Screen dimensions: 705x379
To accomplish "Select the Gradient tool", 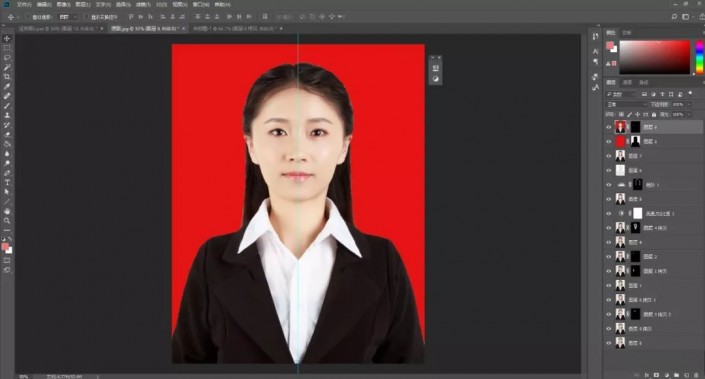I will pyautogui.click(x=7, y=144).
